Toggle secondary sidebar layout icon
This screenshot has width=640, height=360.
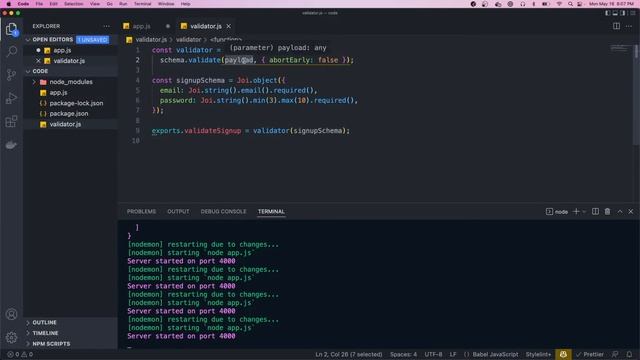point(623,13)
